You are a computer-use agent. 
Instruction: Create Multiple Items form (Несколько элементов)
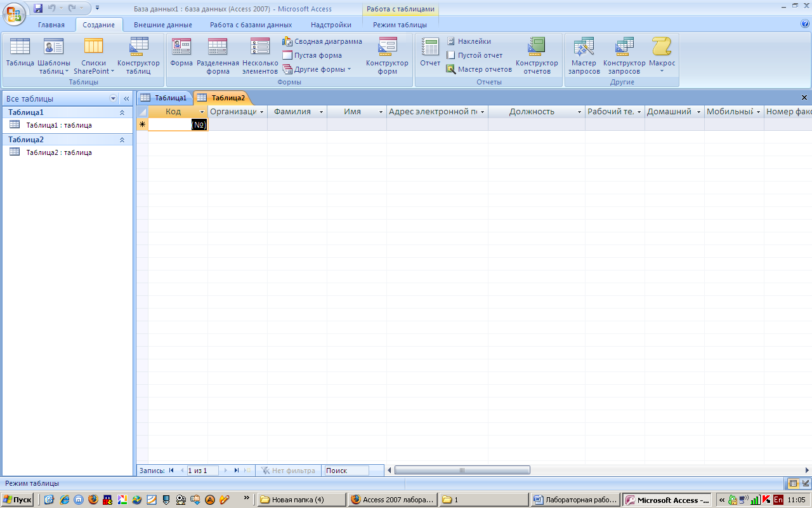260,56
